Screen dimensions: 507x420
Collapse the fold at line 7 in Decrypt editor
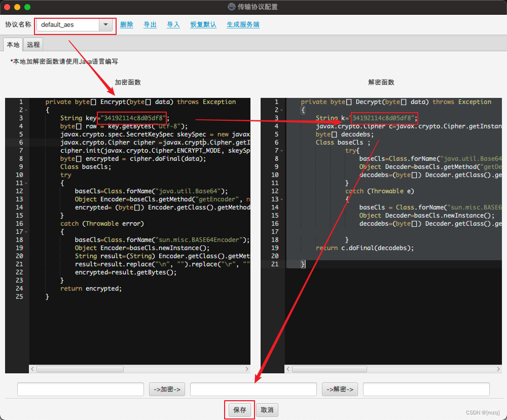(283, 150)
